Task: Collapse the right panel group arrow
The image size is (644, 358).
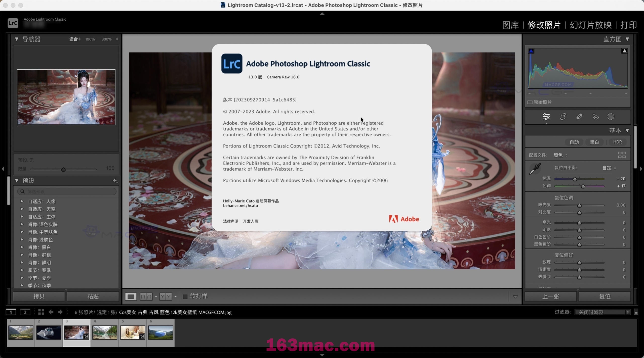Action: pos(641,169)
